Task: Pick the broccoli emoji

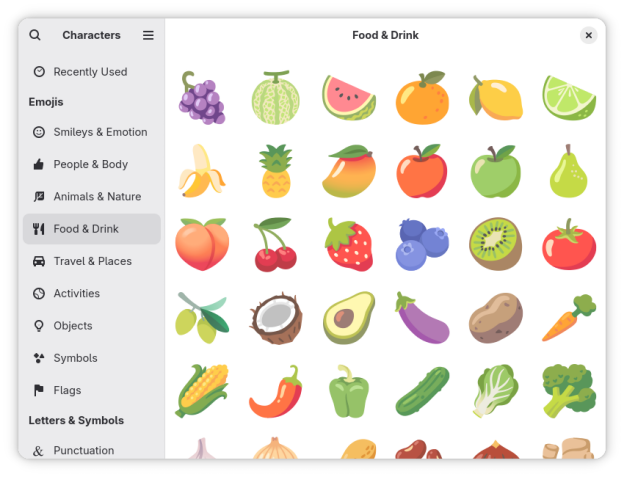Action: point(569,391)
